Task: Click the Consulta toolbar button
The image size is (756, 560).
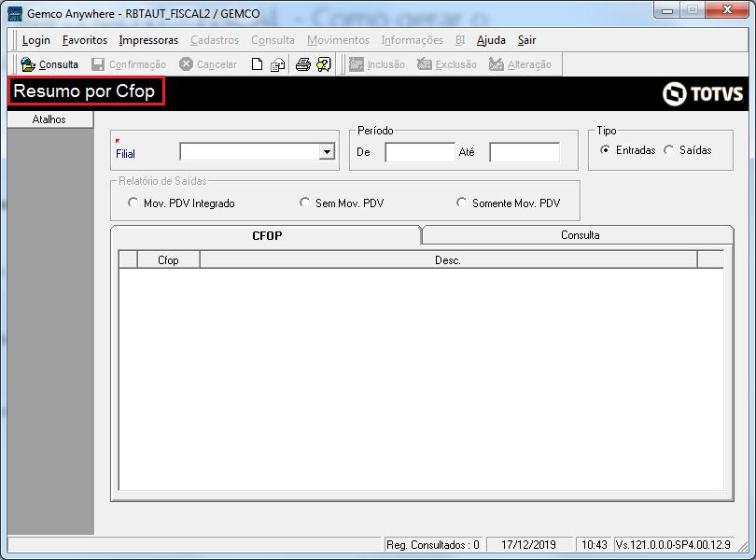Action: click(49, 64)
